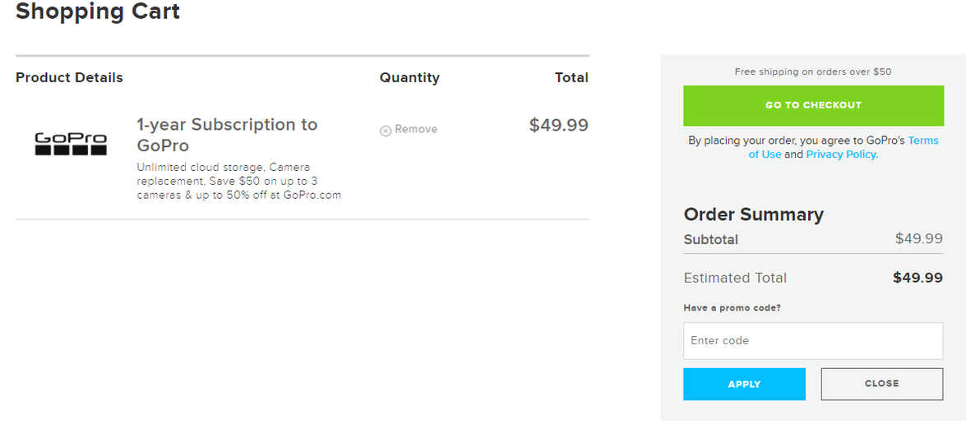Apply the promo code with Apply button

pos(744,384)
